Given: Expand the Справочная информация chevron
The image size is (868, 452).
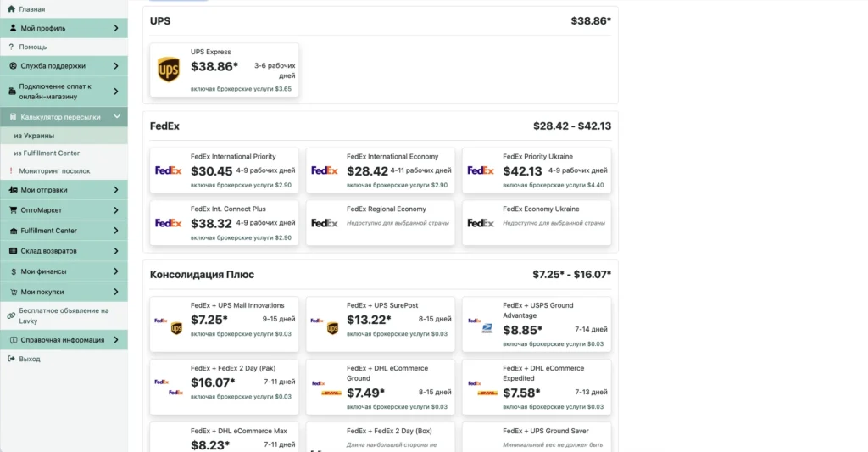Looking at the screenshot, I should tap(115, 339).
